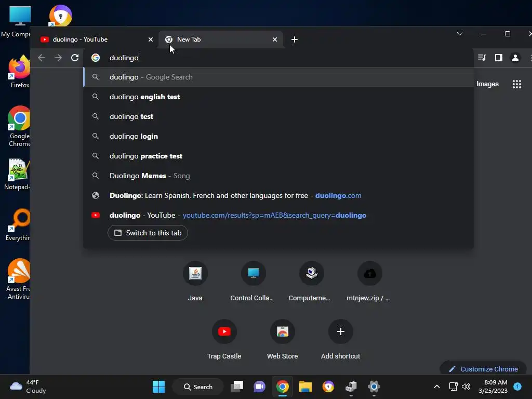
Task: Open Firefox desktop shortcut
Action: click(x=19, y=72)
